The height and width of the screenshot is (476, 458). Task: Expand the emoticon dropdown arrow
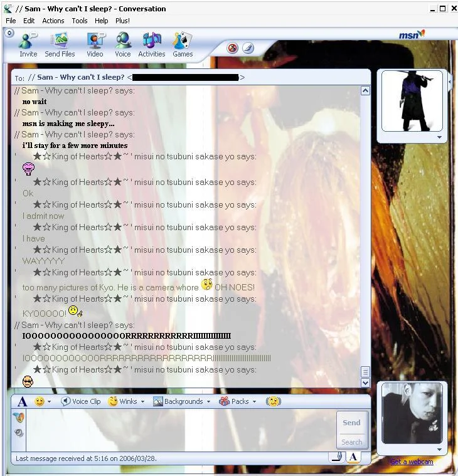click(x=49, y=401)
